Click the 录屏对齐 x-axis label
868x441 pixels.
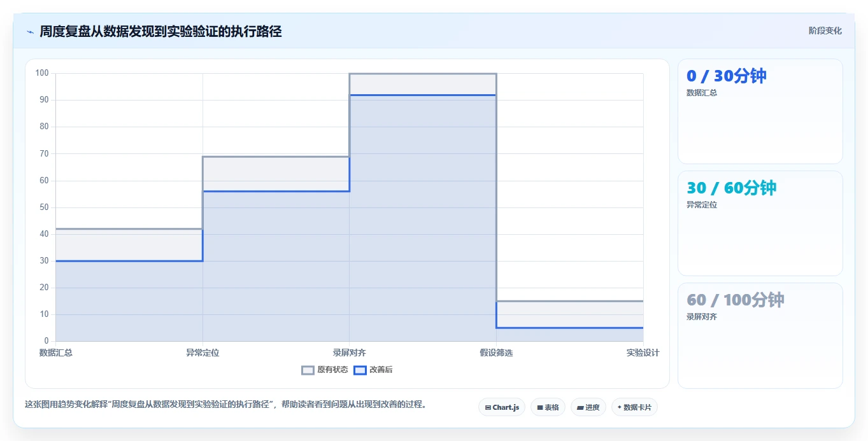tap(350, 353)
